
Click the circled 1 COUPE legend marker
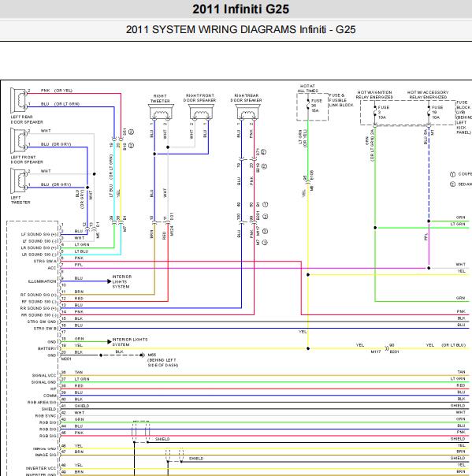pyautogui.click(x=452, y=174)
